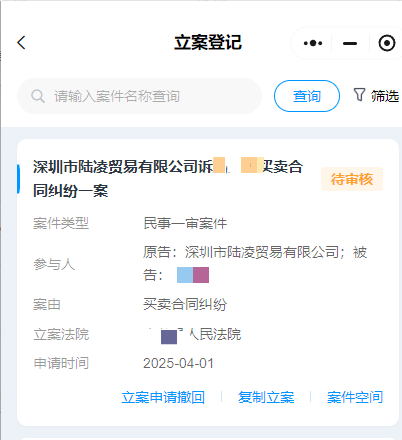The width and height of the screenshot is (402, 440).
Task: Close mini program via the circle target icon
Action: 387,43
